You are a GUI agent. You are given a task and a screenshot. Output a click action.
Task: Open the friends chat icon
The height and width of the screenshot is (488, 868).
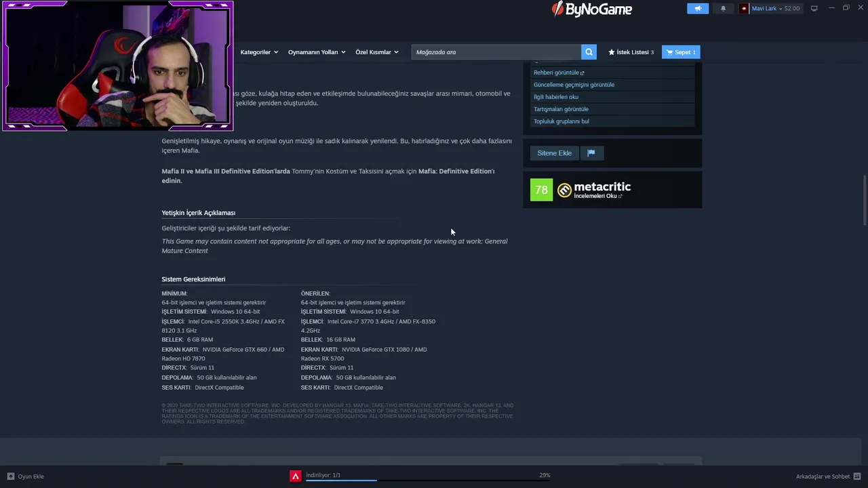click(x=857, y=476)
